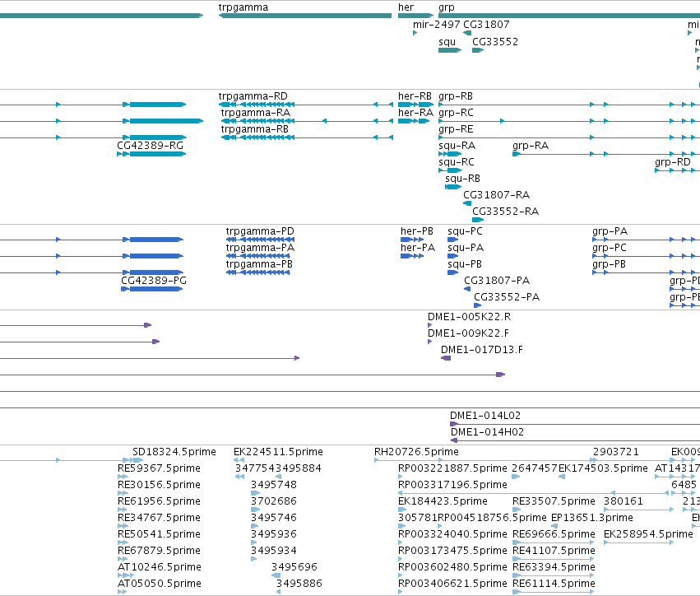
Task: Select the CG31807 gene glyph
Action: (467, 33)
